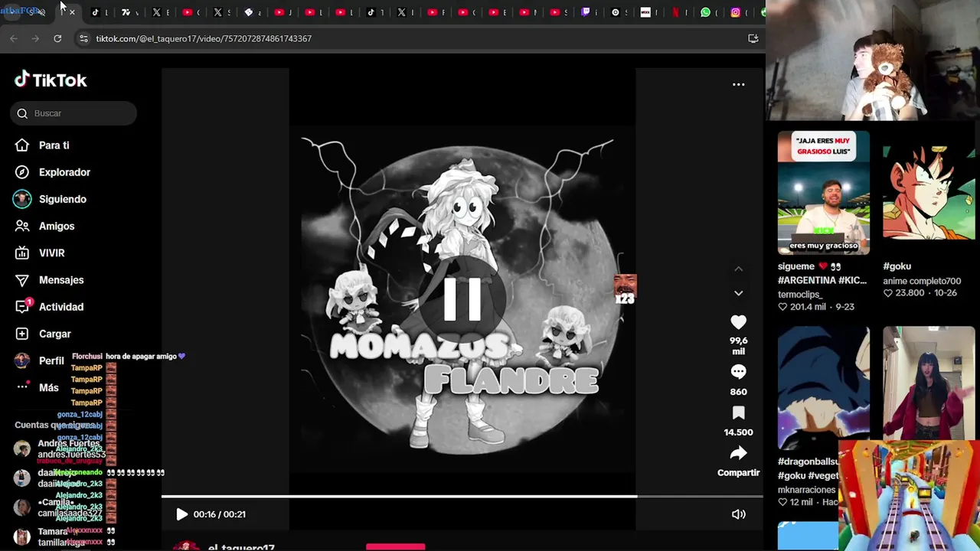
Task: Click the Compartir share arrow
Action: coord(738,453)
